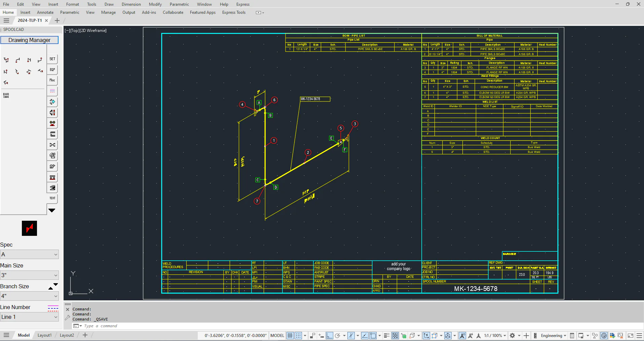Click the Line Number color line swatch
644x341 pixels.
pyautogui.click(x=53, y=308)
